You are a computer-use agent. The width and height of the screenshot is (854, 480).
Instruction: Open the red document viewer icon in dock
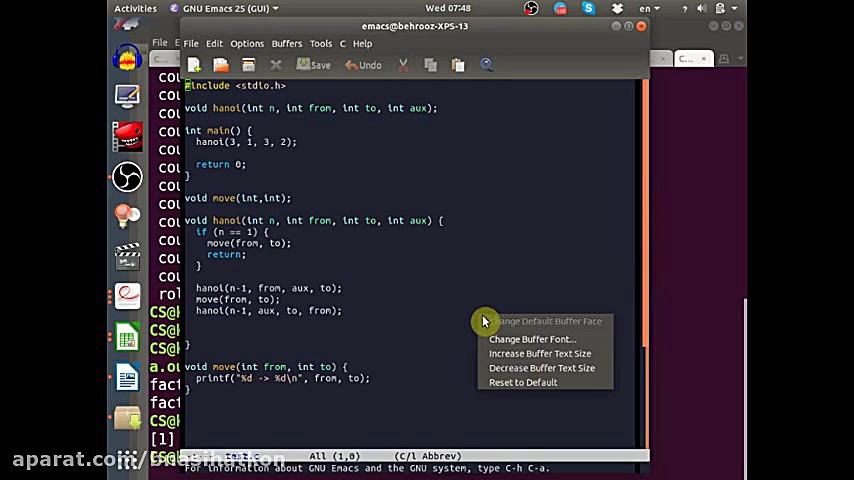click(127, 296)
